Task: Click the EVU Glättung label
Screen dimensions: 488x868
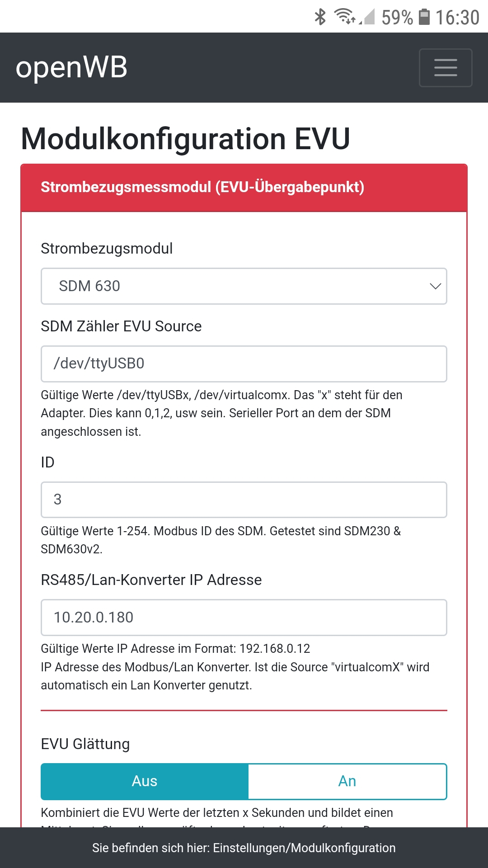Action: 85,744
